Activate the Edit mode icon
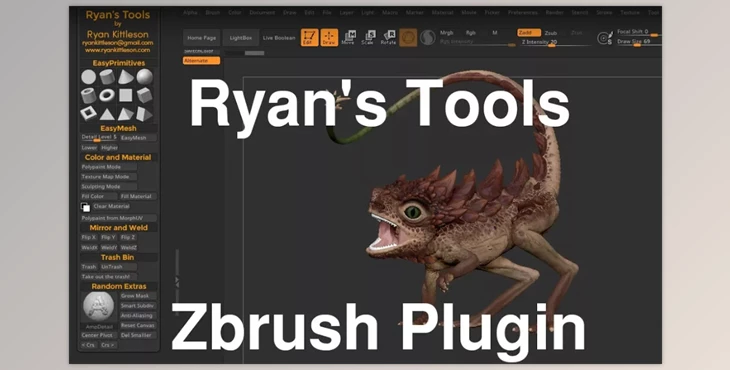The image size is (730, 370). pyautogui.click(x=310, y=38)
